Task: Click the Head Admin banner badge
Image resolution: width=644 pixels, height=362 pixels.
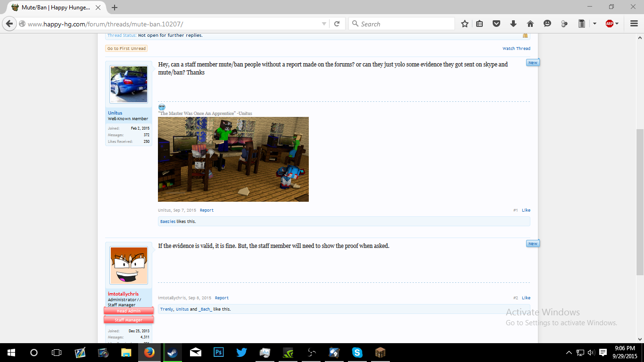Action: pyautogui.click(x=129, y=311)
